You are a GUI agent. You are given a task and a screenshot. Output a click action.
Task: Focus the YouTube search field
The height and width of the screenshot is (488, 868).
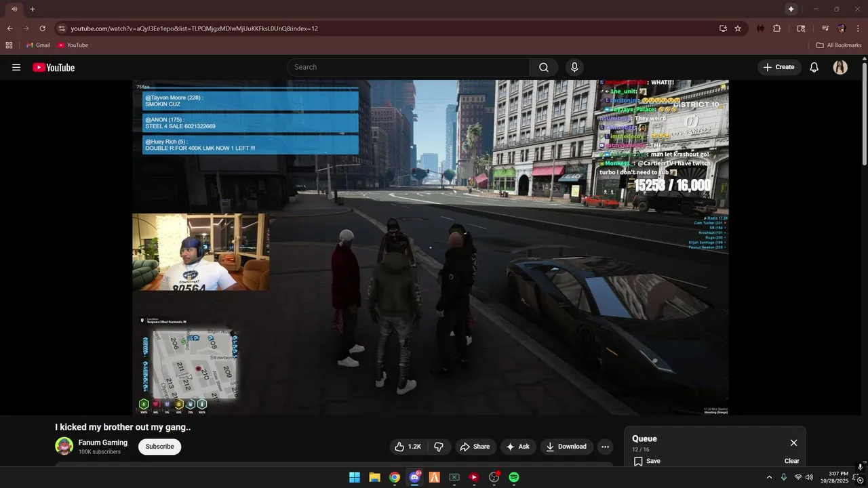point(409,67)
